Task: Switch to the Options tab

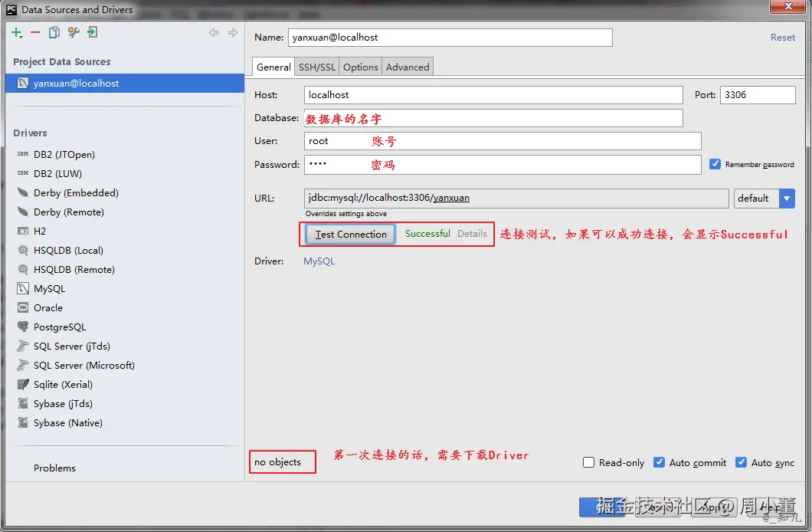Action: point(361,67)
